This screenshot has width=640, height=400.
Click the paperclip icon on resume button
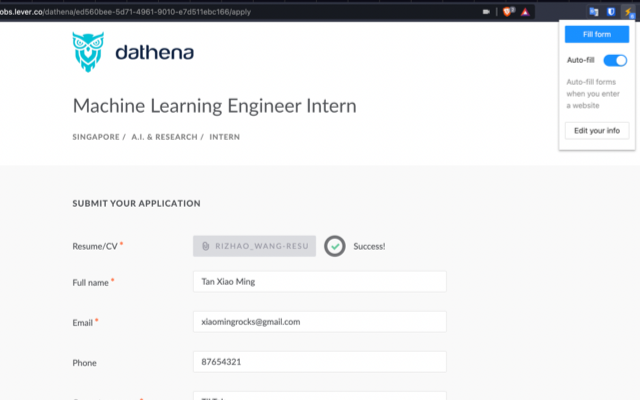(x=205, y=245)
